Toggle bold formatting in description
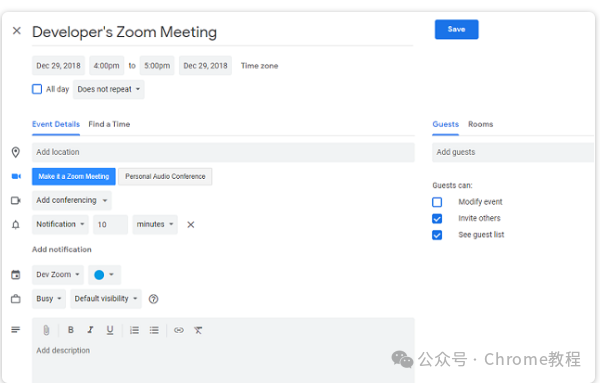 [x=71, y=330]
